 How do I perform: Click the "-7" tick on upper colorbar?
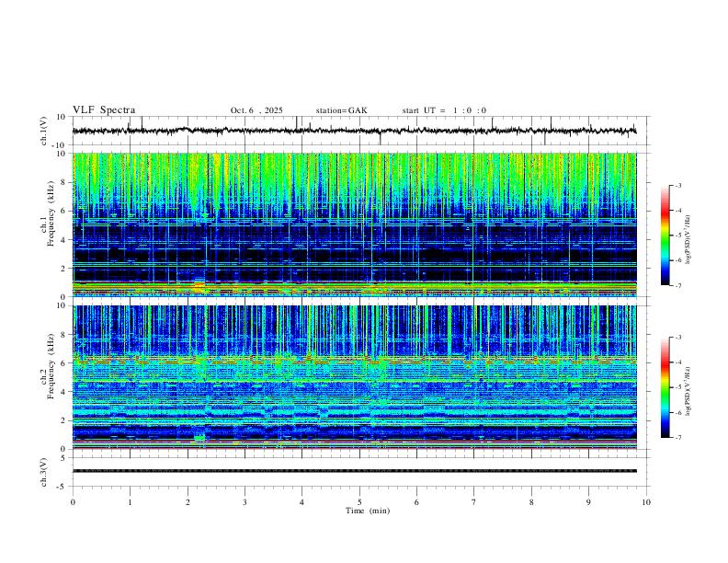coord(677,285)
